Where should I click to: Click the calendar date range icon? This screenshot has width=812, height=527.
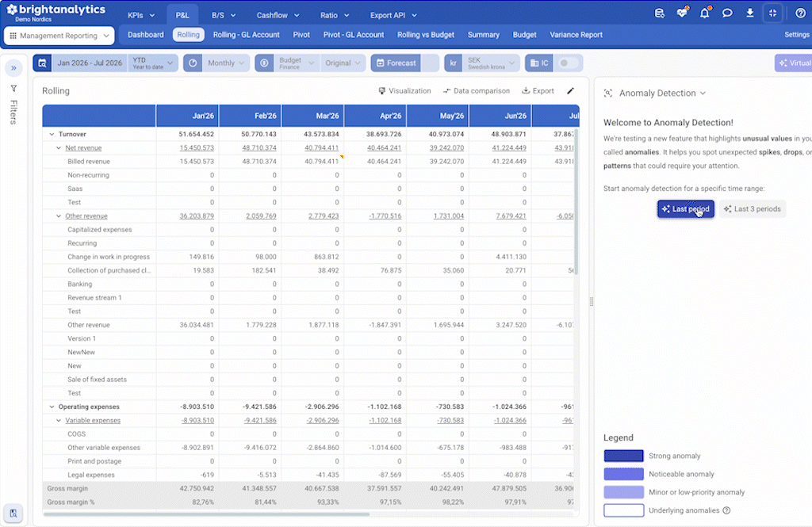tap(43, 63)
